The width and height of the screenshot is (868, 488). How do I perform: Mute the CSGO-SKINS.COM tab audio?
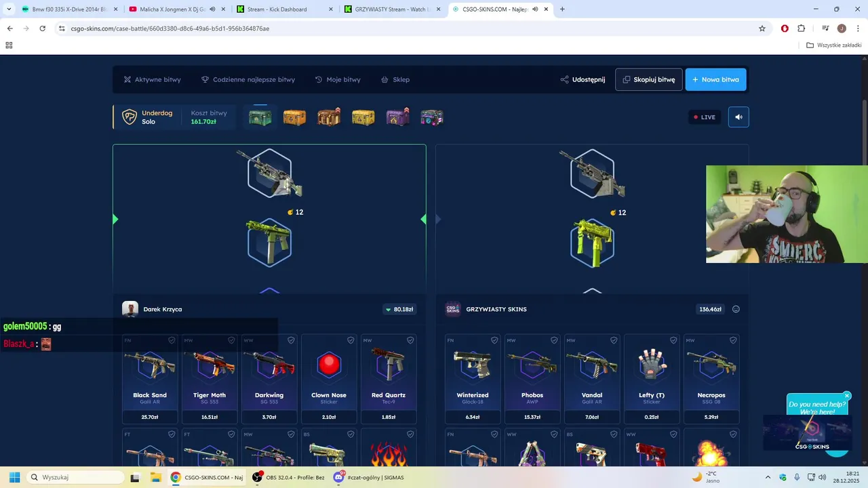(535, 9)
